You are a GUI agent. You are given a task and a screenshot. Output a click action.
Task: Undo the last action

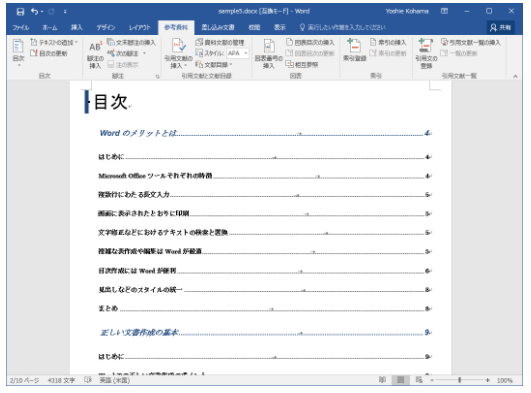pos(35,12)
